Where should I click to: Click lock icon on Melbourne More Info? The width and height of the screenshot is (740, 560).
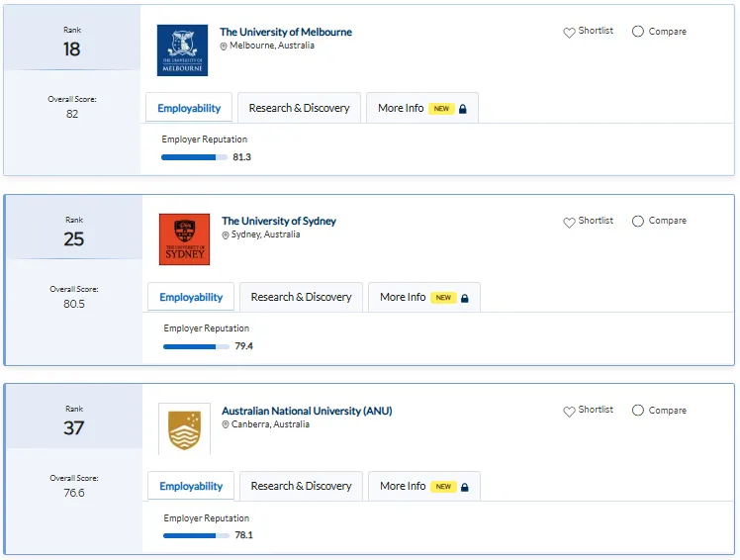click(x=463, y=109)
